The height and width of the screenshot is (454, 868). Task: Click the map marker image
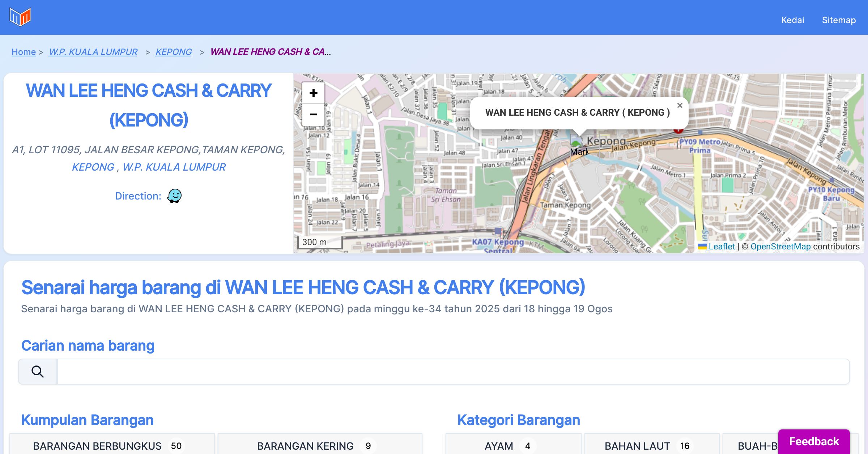[576, 140]
